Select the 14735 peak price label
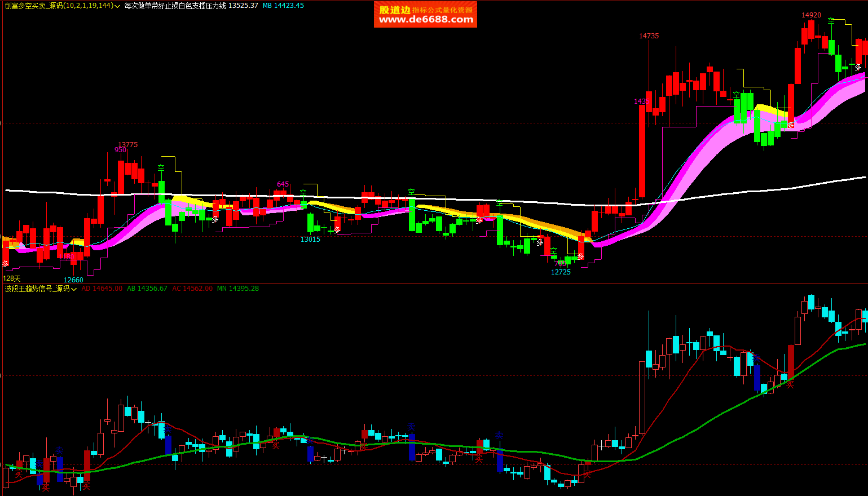This screenshot has height=496, width=868. [649, 36]
